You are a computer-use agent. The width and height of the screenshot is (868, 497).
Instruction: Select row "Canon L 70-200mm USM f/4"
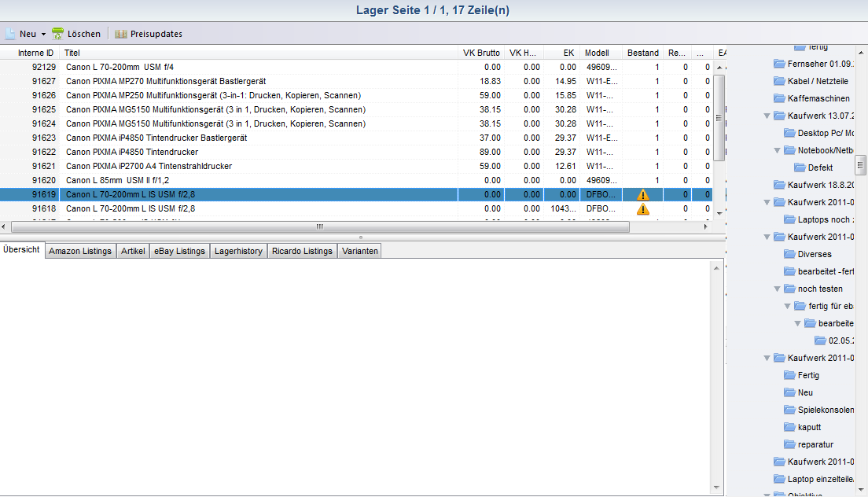click(355, 67)
